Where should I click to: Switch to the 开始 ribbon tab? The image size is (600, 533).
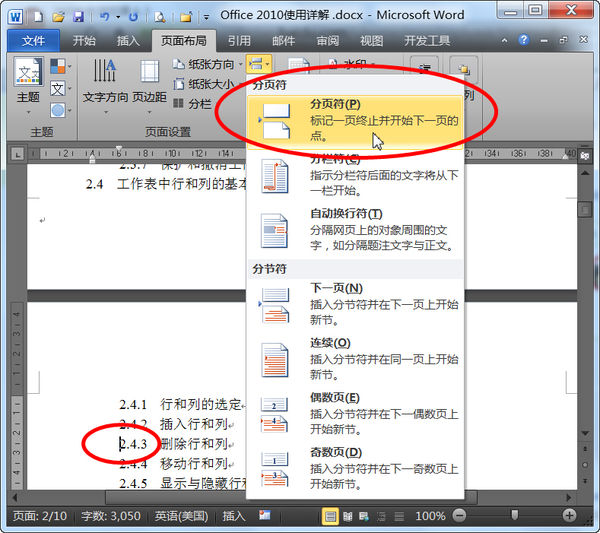pos(84,41)
